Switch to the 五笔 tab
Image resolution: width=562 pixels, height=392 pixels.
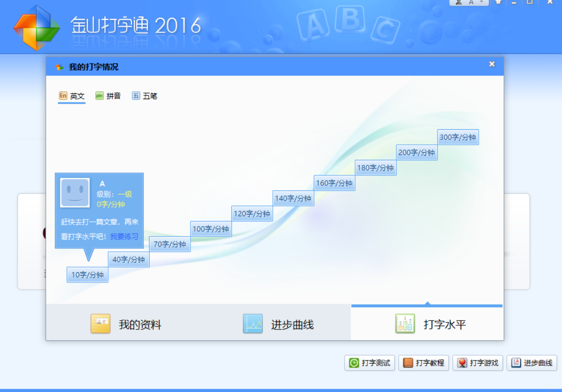[x=150, y=95]
